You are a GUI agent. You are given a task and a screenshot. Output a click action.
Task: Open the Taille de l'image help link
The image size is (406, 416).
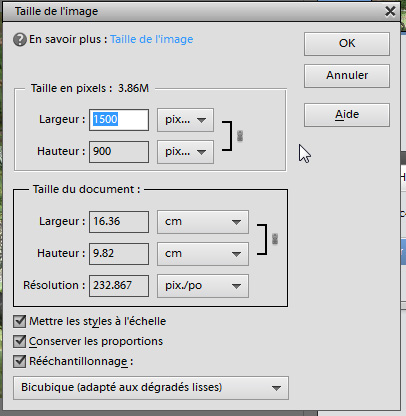click(152, 39)
